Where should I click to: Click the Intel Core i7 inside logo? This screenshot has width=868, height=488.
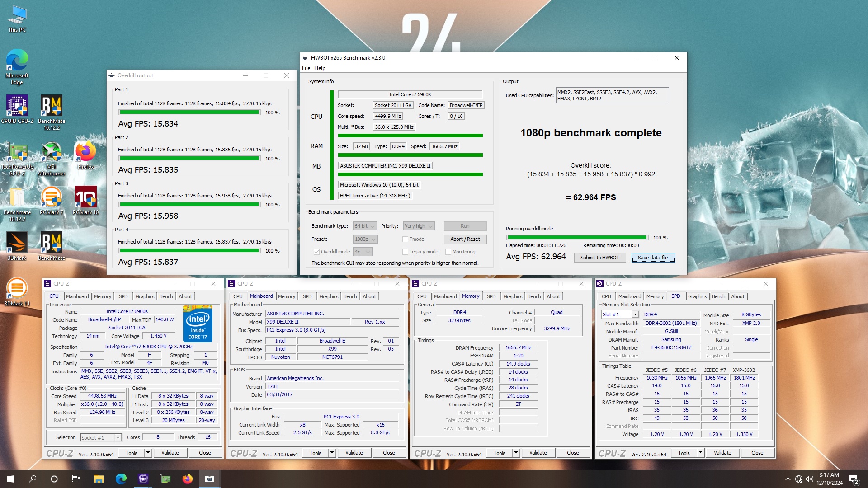[x=198, y=324]
